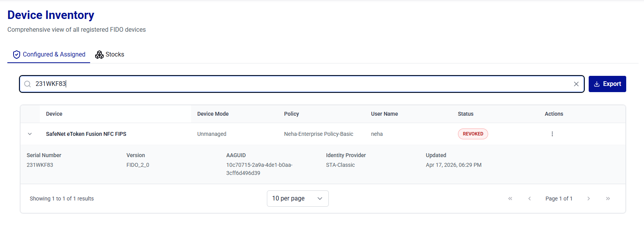Click SafeNet eToken Fusion NFC FIPS name

coord(86,134)
